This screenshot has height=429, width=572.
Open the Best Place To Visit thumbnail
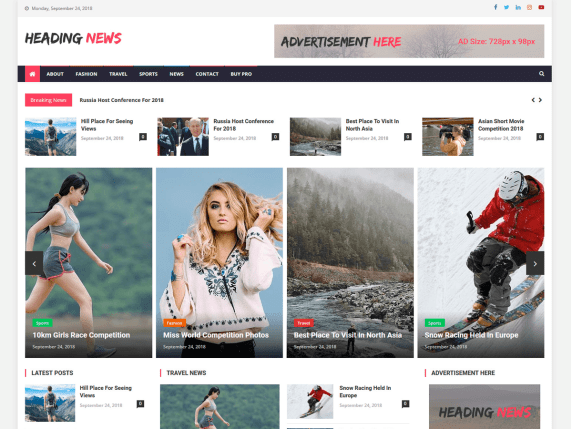point(316,137)
